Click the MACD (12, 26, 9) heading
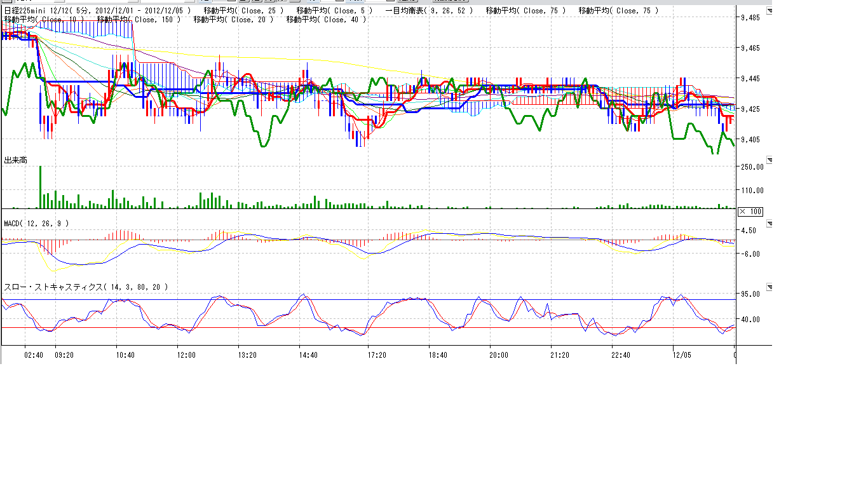Image resolution: width=868 pixels, height=488 pixels. click(36, 224)
